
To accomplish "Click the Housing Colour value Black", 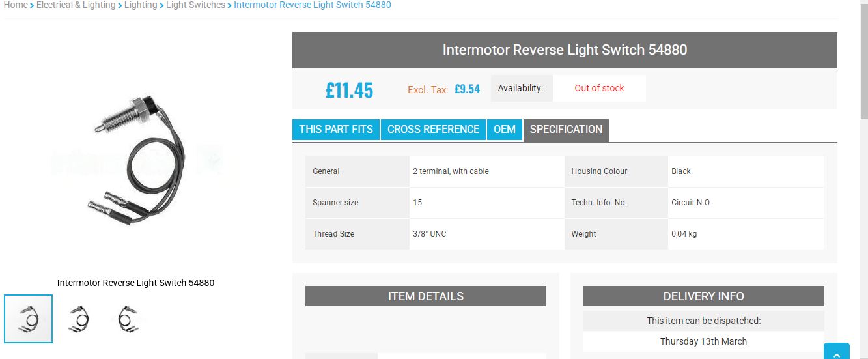I will [x=681, y=171].
